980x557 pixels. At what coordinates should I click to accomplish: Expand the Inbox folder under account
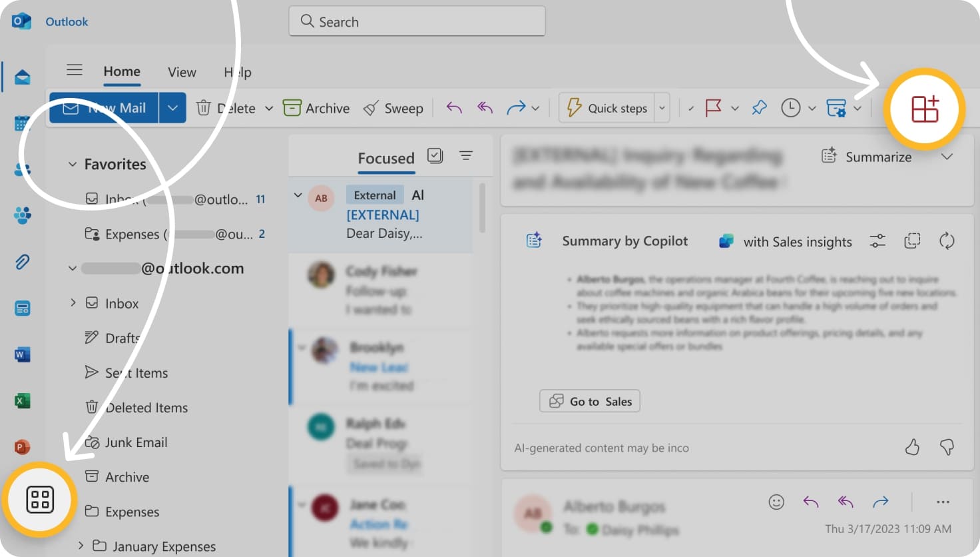pyautogui.click(x=73, y=302)
